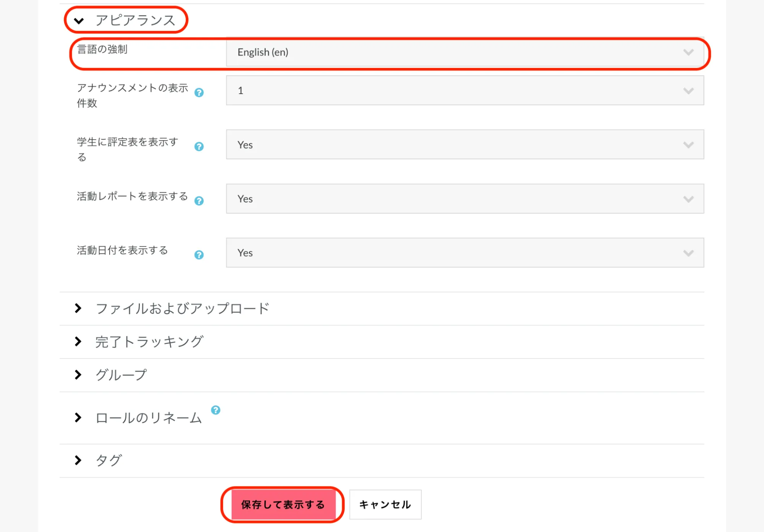Collapse the アピアランス section
The height and width of the screenshot is (532, 764).
click(x=79, y=21)
